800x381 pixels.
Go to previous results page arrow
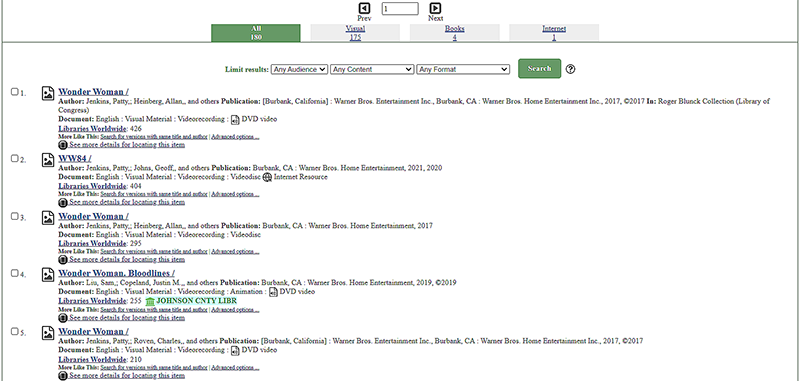point(364,8)
